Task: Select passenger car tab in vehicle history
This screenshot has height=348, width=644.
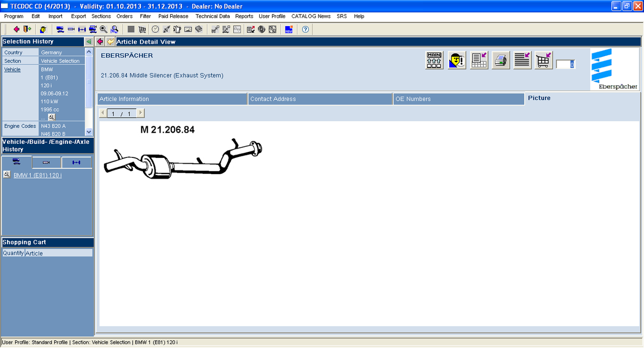Action: (x=17, y=162)
